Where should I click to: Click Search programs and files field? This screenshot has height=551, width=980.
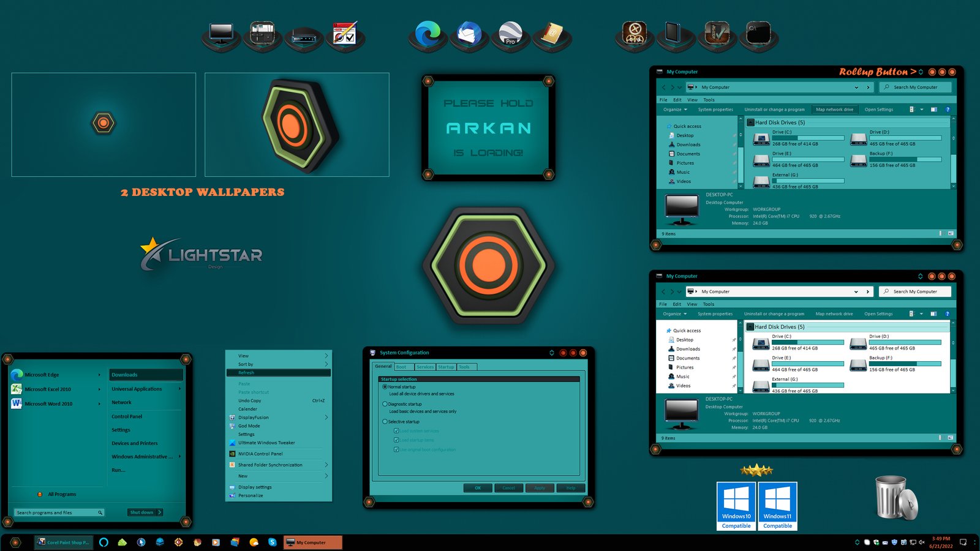point(59,512)
